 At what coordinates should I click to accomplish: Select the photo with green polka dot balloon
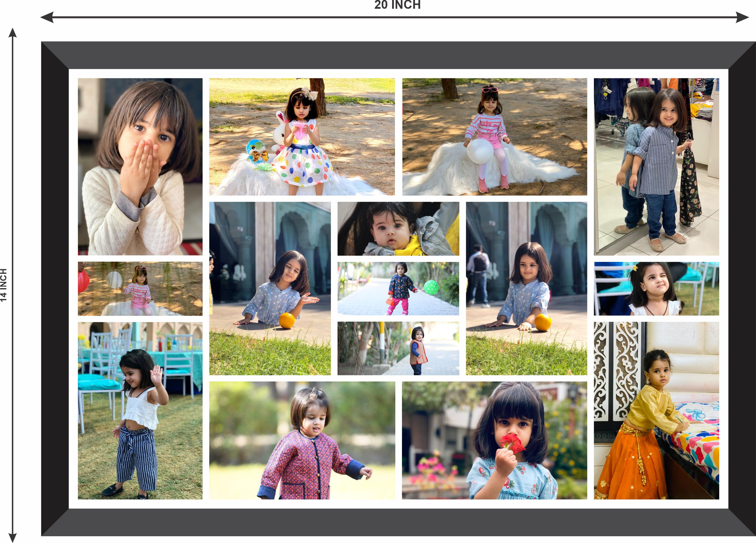coord(398,288)
